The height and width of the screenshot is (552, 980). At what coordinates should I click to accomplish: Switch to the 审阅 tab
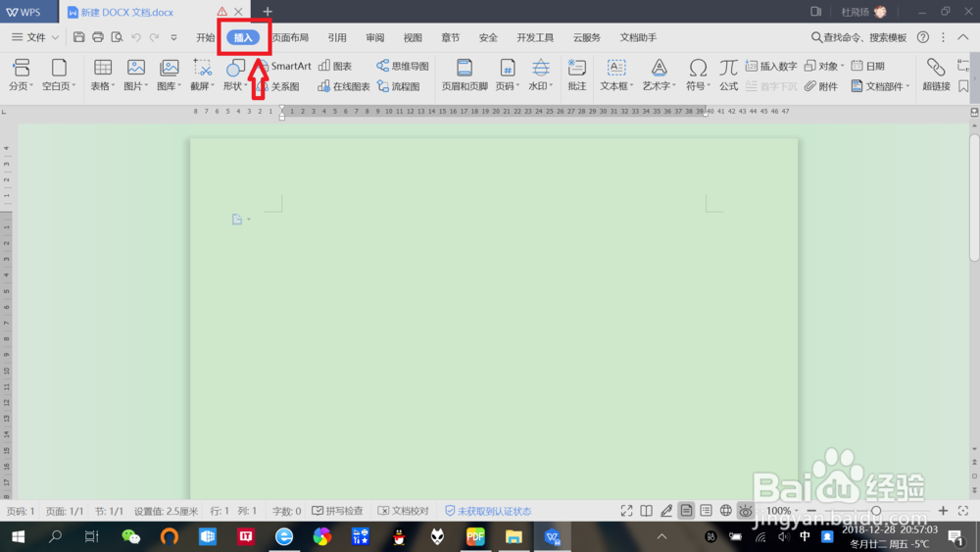pos(375,37)
